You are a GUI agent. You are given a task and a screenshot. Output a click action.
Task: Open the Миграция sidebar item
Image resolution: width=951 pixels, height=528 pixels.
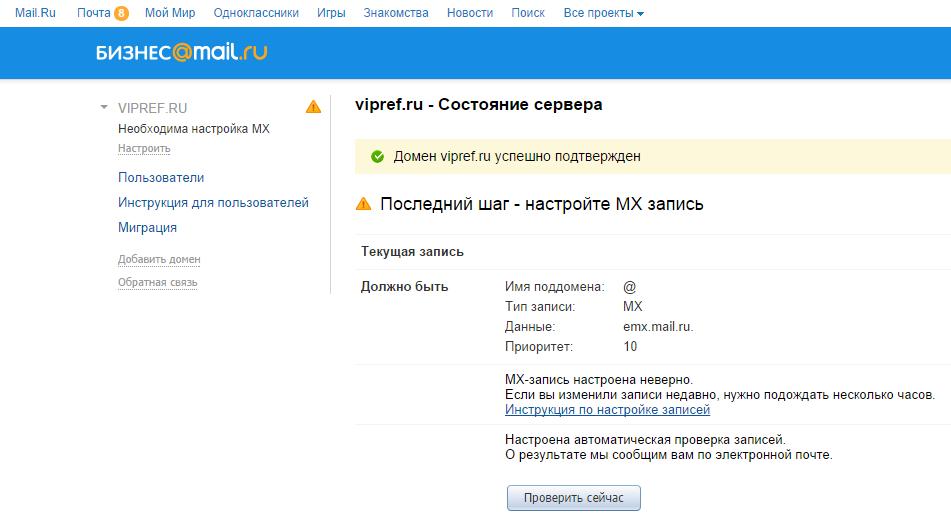pyautogui.click(x=147, y=227)
